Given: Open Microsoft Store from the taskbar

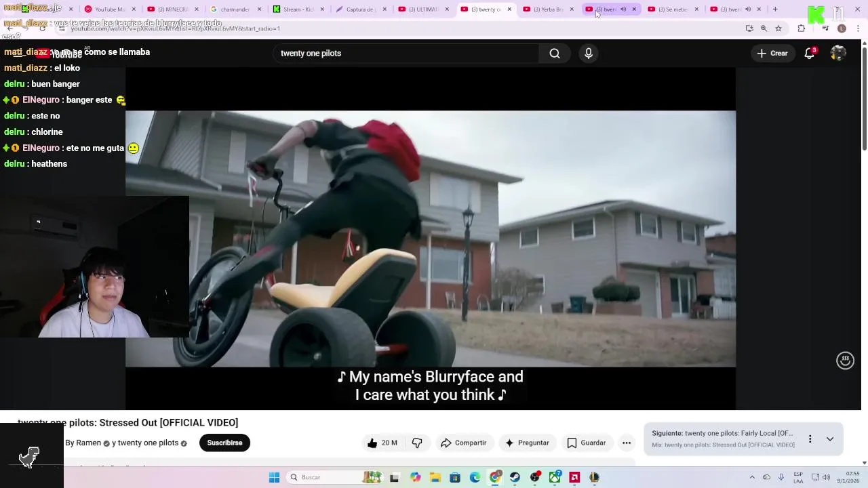Looking at the screenshot, I should [x=455, y=477].
